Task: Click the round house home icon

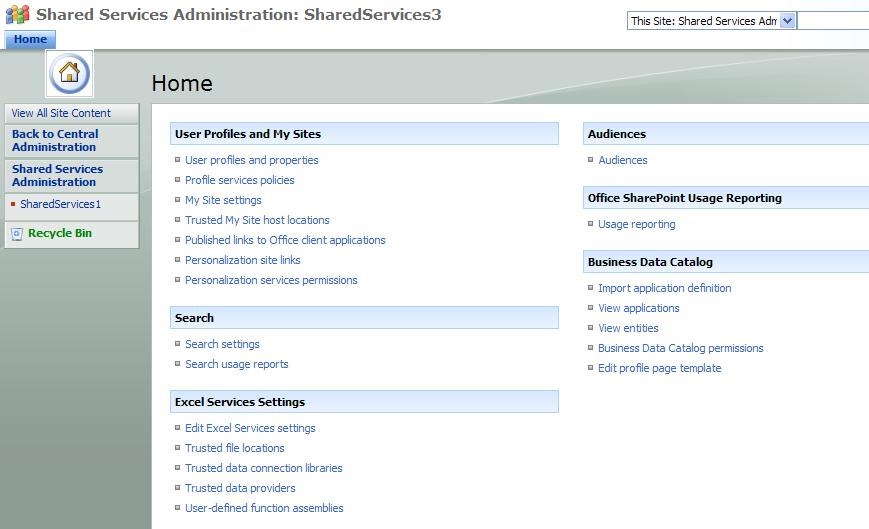Action: pos(69,73)
